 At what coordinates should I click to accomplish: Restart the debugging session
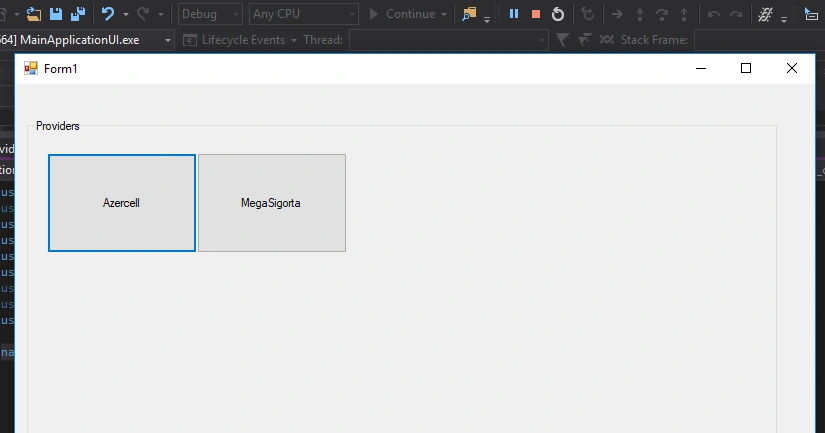click(x=558, y=14)
